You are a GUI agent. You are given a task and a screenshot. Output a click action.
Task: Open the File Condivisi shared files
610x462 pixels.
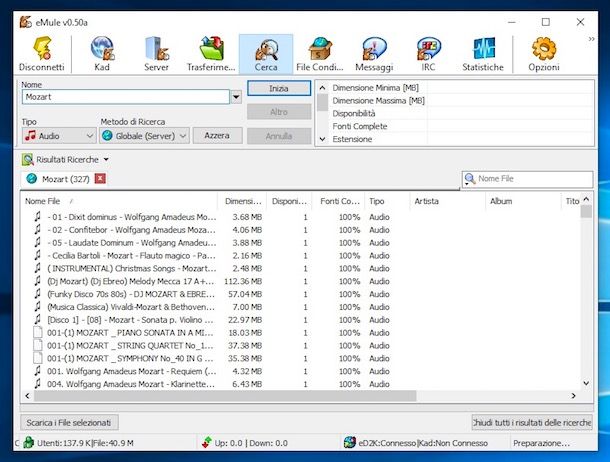point(319,54)
